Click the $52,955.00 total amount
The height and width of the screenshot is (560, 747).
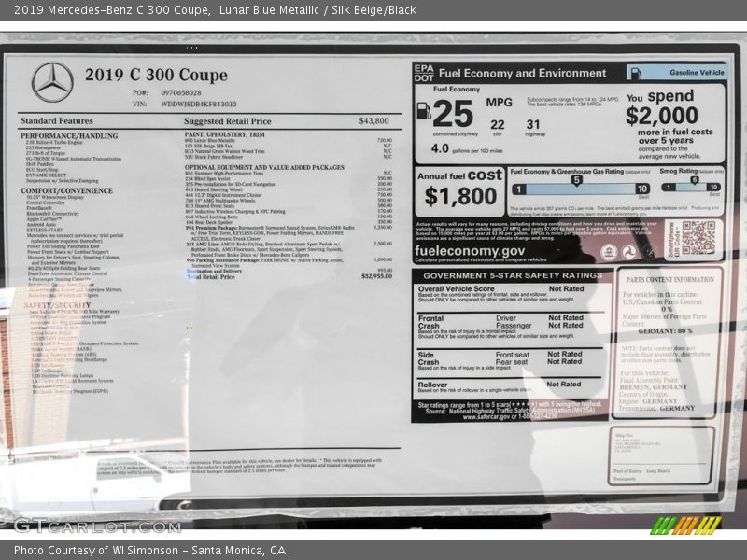coord(377,276)
